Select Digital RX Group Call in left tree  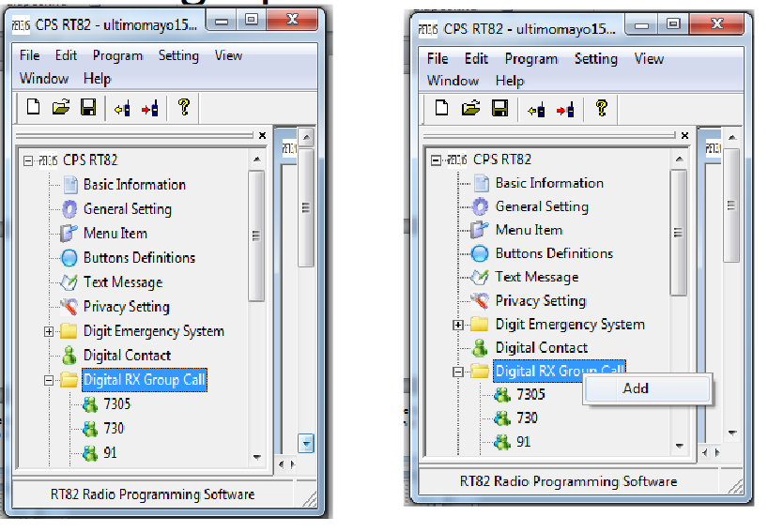coord(145,380)
